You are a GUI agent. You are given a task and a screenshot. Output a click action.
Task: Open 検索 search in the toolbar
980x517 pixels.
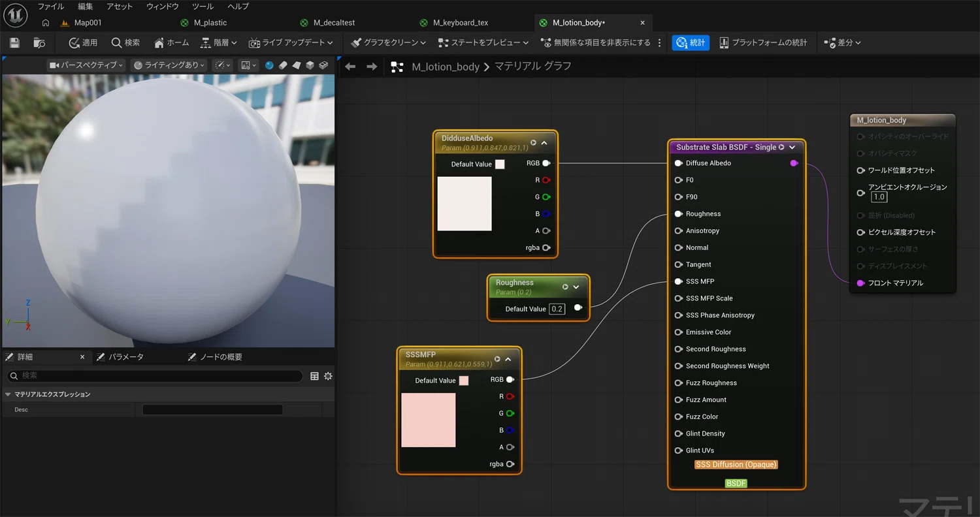pos(125,42)
